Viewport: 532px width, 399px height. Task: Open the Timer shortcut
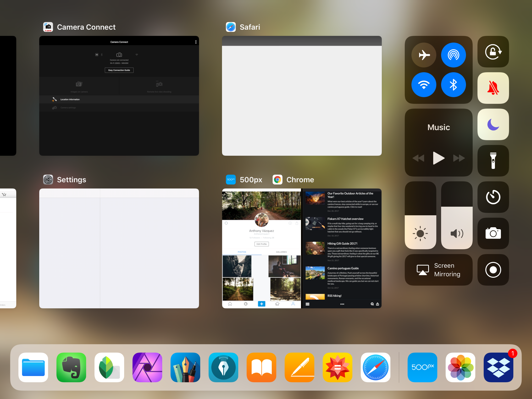(493, 197)
